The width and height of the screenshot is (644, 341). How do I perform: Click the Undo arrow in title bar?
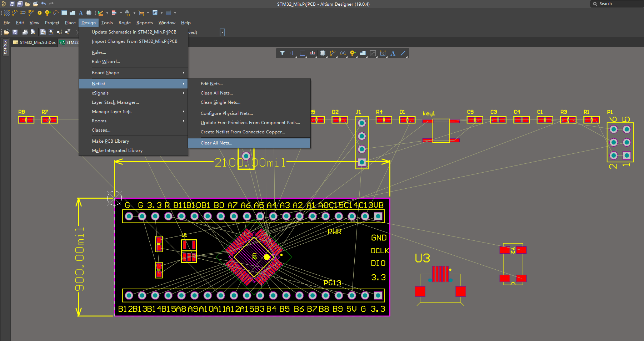pos(44,4)
